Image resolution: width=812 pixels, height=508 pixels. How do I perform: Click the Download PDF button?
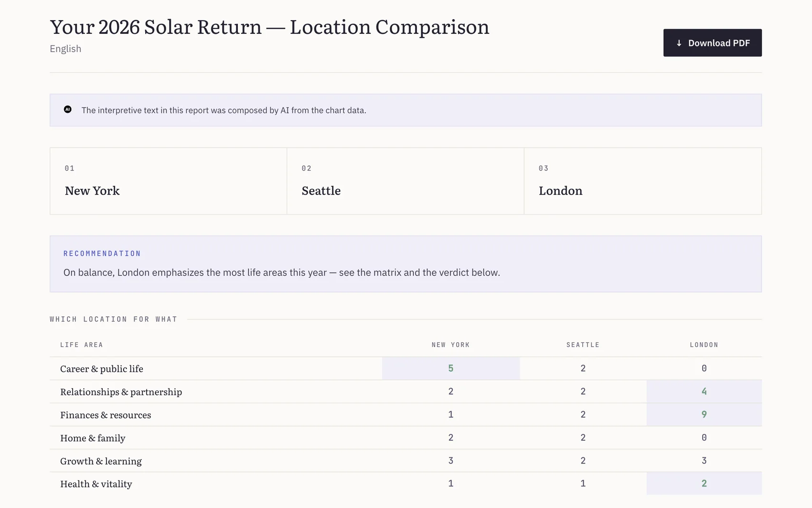[712, 43]
